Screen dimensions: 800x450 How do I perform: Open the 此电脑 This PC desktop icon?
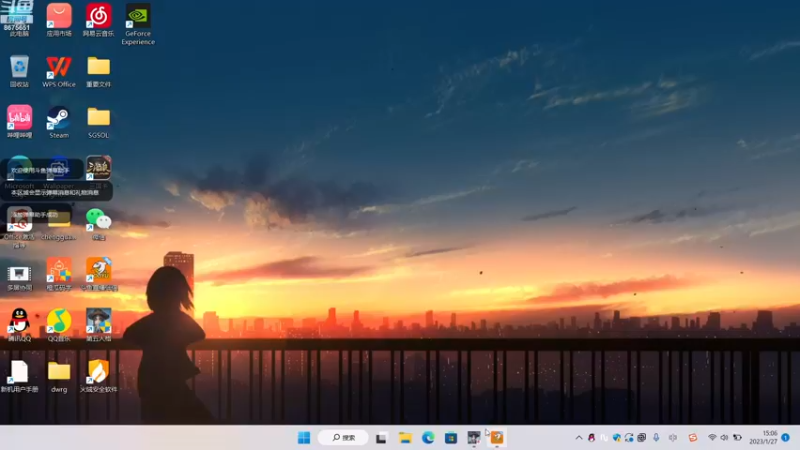coord(19,19)
